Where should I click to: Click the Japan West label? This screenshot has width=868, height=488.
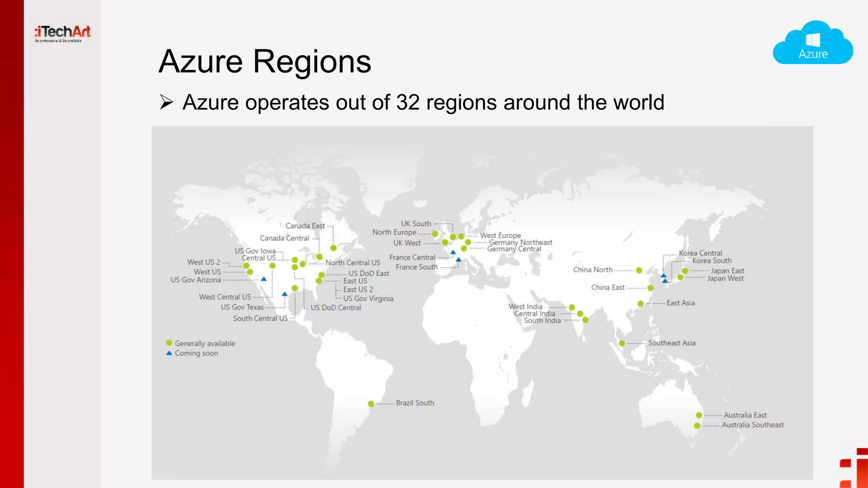tap(725, 278)
